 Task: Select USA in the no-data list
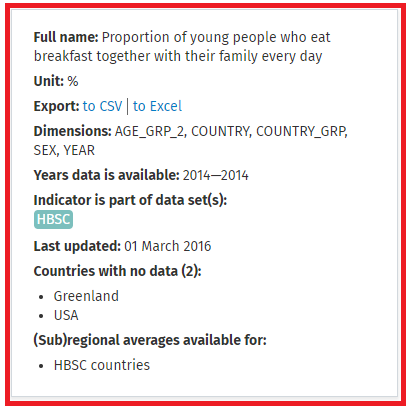click(66, 315)
